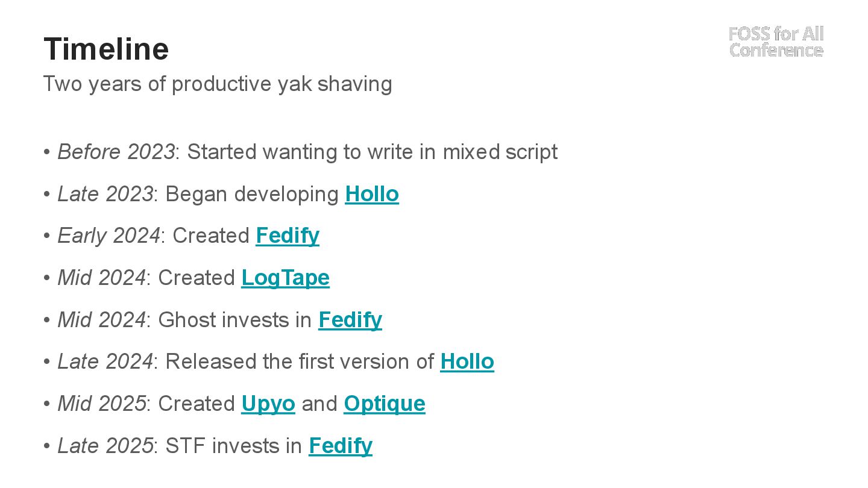Select Mid 2024 label on Ghost line
Screen dimensions: 868x488
tap(101, 320)
